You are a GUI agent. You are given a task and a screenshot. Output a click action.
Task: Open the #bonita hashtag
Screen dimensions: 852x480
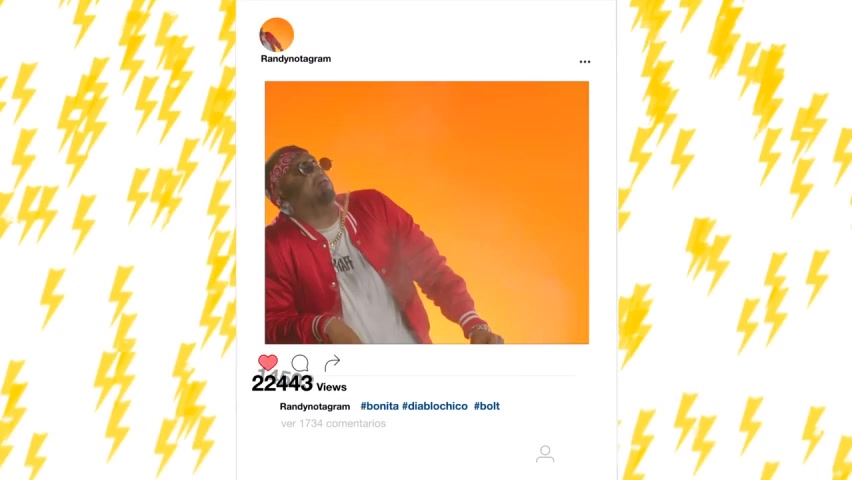379,406
